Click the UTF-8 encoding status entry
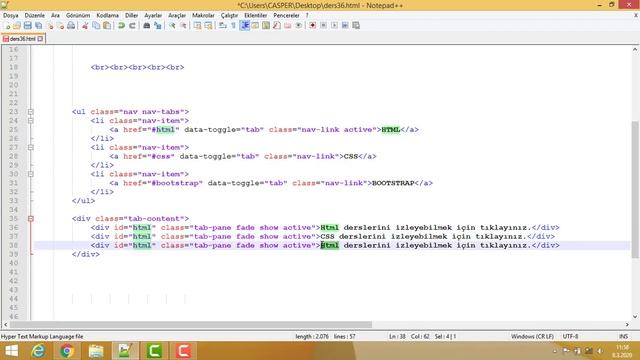Screen dimensions: 640x360 (x=570, y=336)
